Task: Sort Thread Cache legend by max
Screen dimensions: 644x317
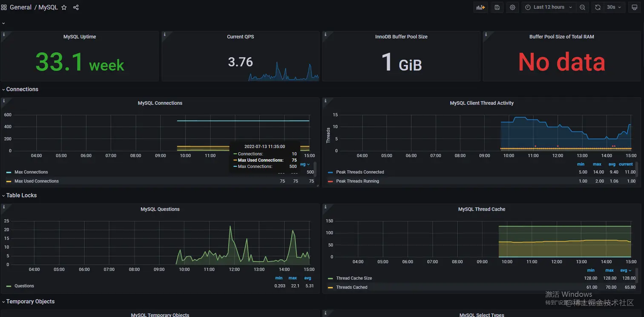Action: [x=609, y=270]
